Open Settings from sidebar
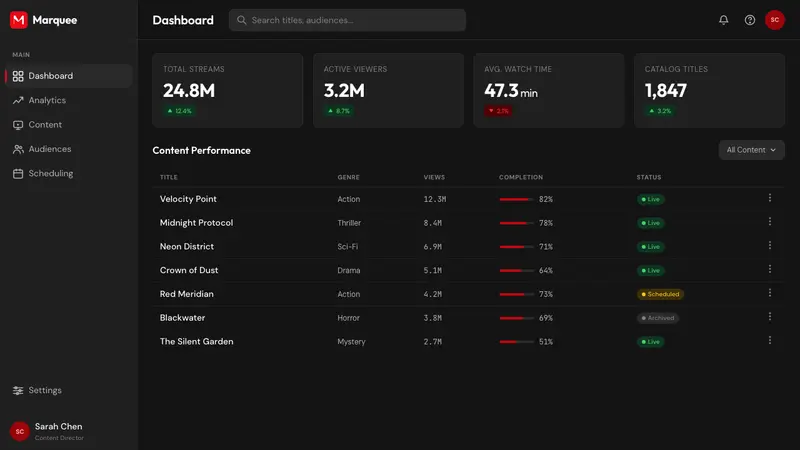This screenshot has width=800, height=450. (x=68, y=390)
